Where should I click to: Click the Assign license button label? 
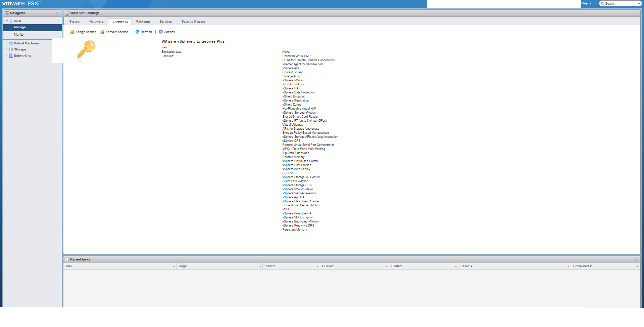coord(86,32)
